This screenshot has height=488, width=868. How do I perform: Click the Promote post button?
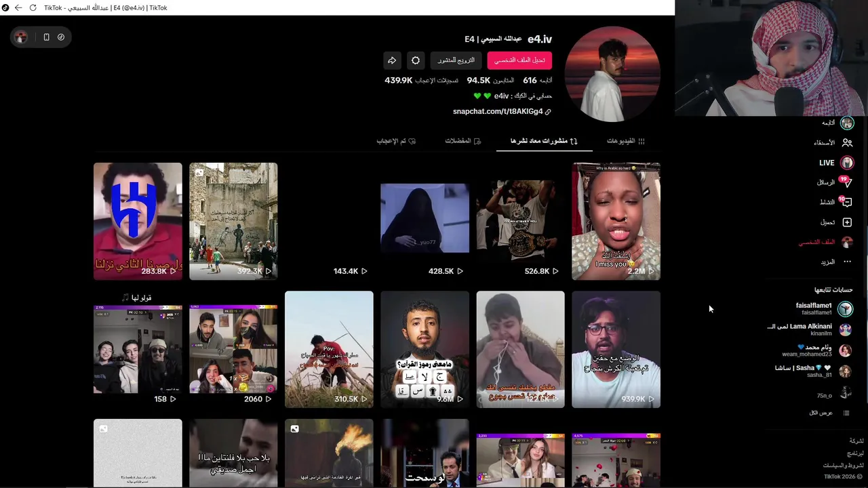coord(456,60)
